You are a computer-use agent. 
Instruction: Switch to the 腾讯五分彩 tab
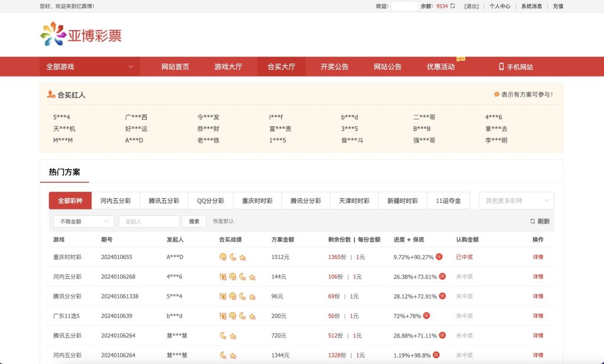163,201
